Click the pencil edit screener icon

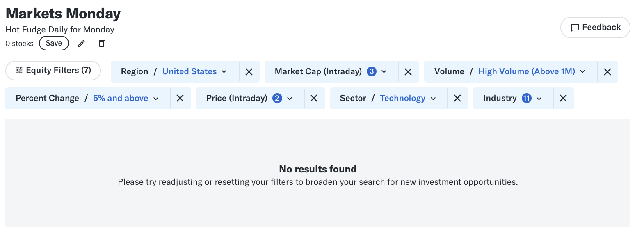coord(81,44)
